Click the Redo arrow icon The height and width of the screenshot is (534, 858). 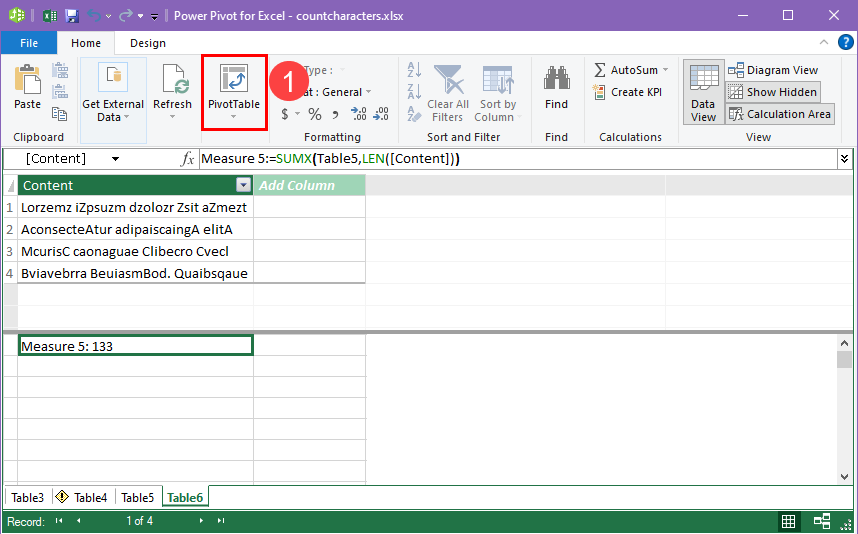point(126,16)
